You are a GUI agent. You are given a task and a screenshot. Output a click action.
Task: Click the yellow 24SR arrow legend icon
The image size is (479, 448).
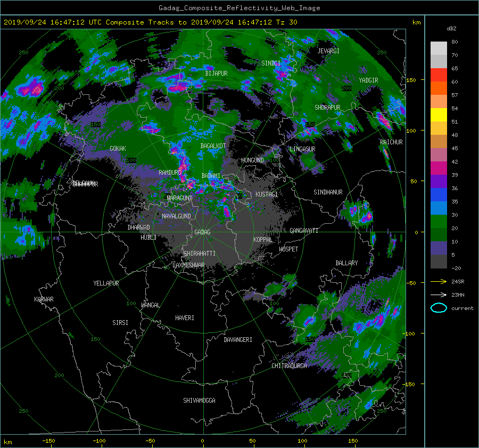pos(439,281)
